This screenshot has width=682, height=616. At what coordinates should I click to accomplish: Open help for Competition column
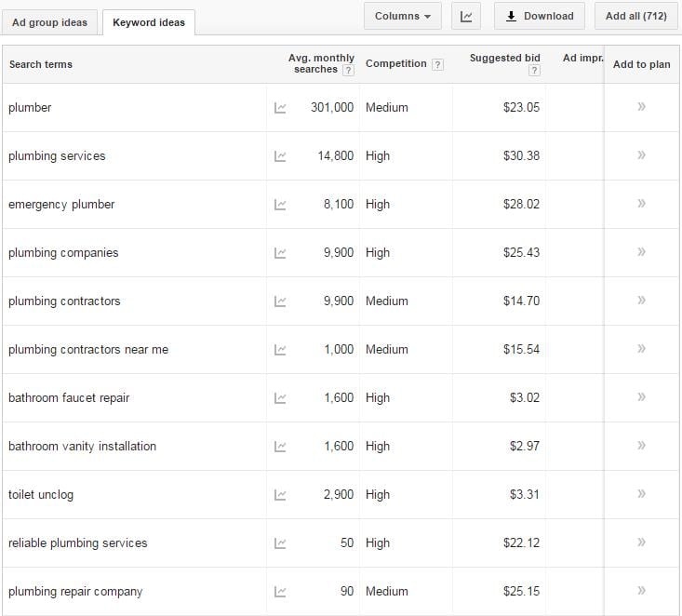(x=437, y=65)
